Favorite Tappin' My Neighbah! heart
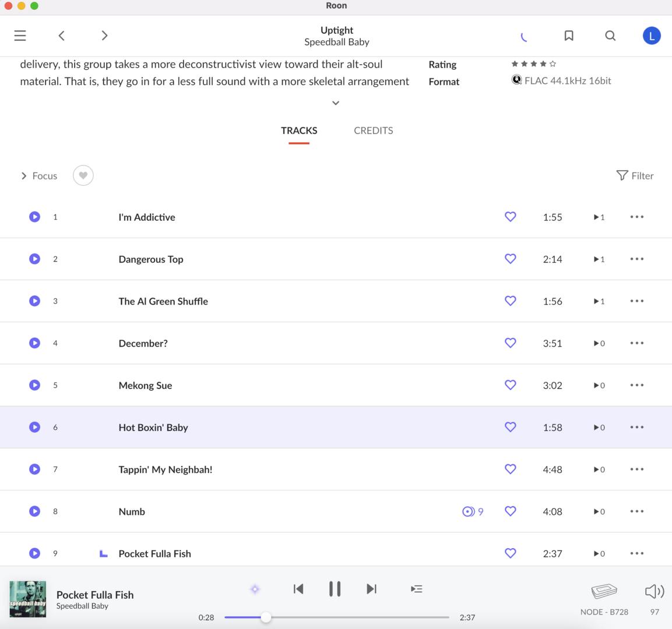 pyautogui.click(x=510, y=469)
